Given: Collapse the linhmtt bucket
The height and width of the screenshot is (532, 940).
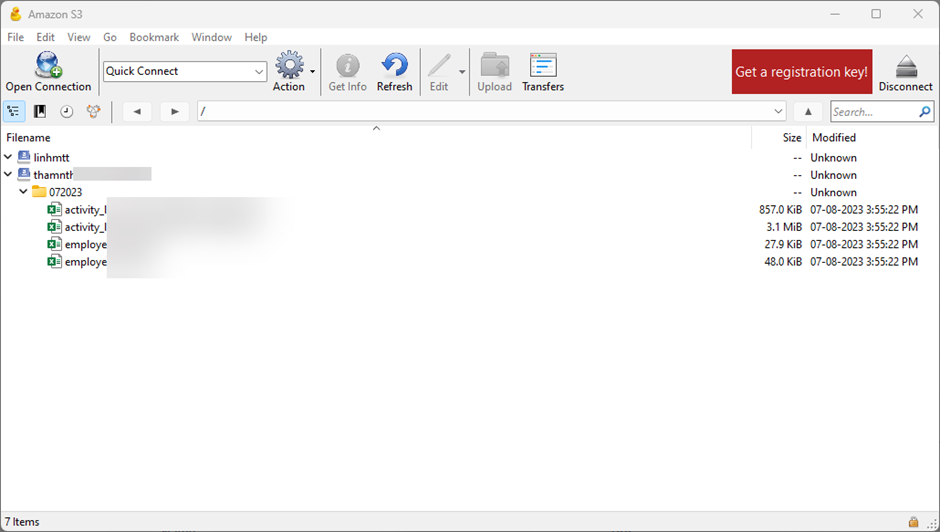Looking at the screenshot, I should point(9,158).
